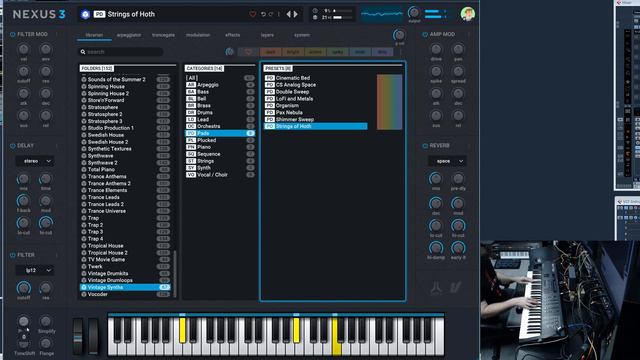
Task: Toggle the dirty tag filter
Action: (382, 52)
